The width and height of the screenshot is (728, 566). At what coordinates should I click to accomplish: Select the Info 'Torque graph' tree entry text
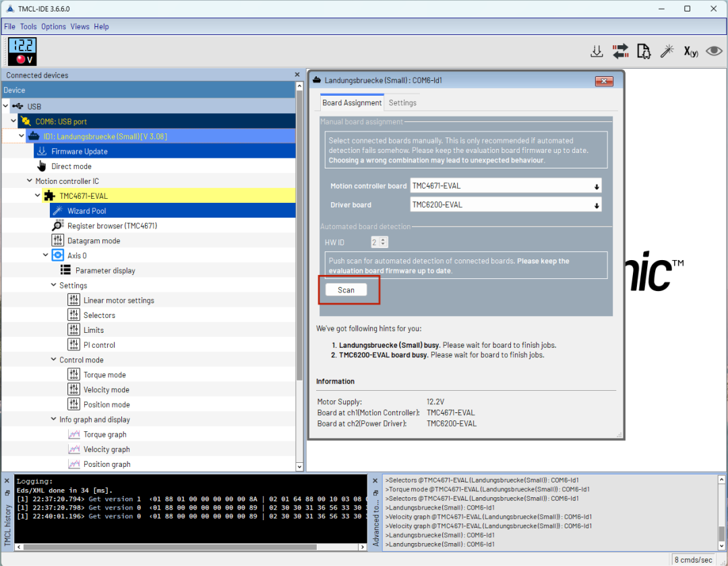tap(105, 434)
